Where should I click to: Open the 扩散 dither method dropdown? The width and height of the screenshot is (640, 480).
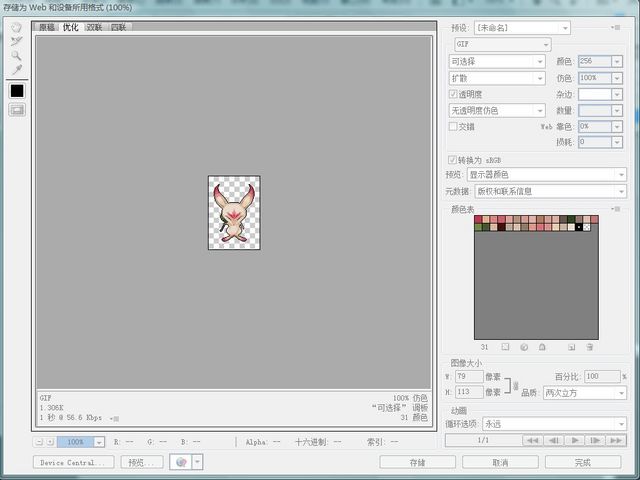tap(497, 78)
